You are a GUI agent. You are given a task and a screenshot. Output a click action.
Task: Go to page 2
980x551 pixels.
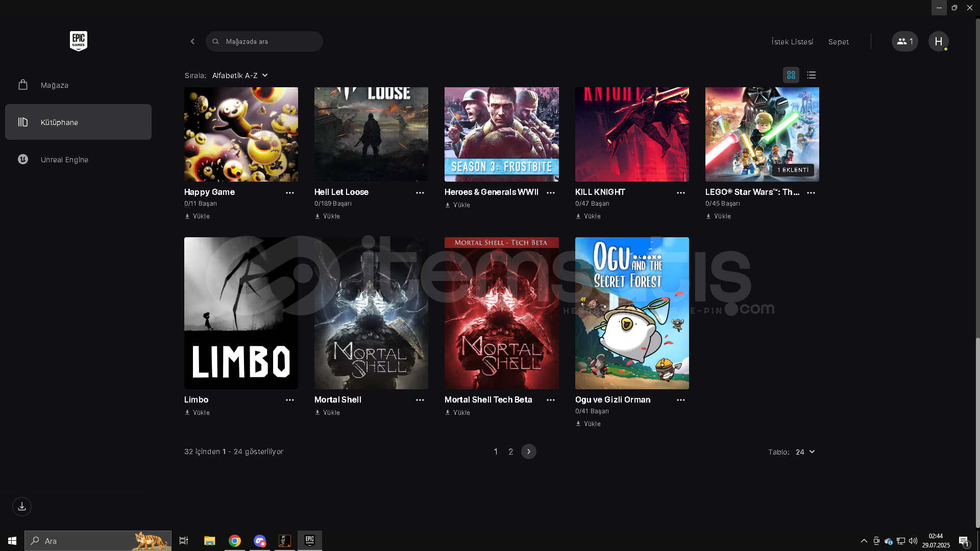[x=510, y=452]
